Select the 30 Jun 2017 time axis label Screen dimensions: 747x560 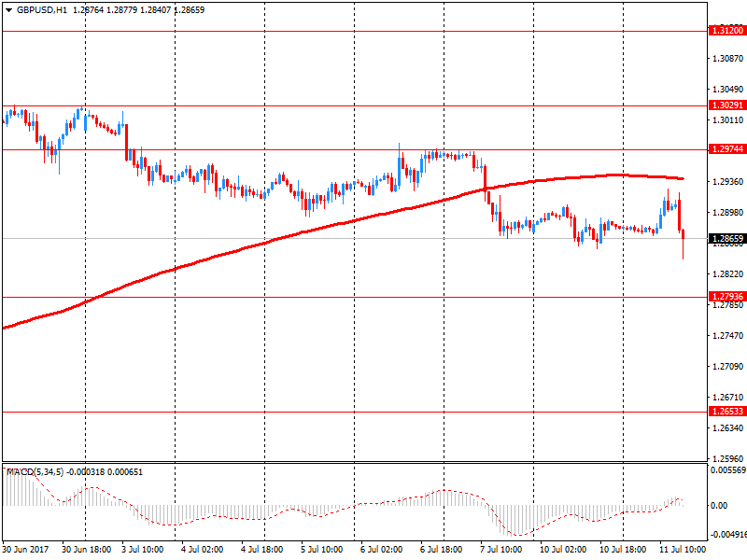pos(25,550)
